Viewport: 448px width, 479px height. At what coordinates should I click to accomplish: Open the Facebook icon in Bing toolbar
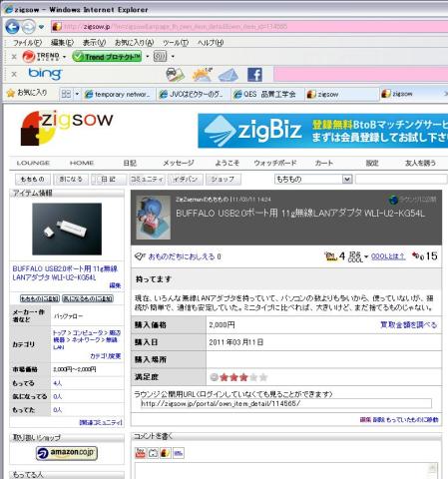point(254,75)
